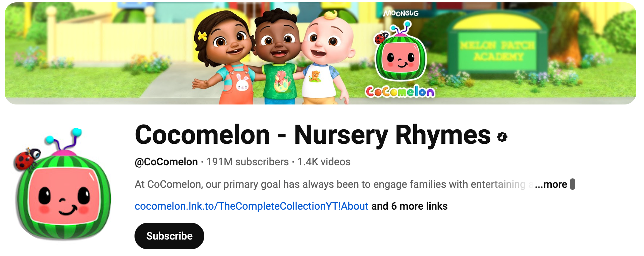The image size is (644, 256).
Task: Subscribe to the Cocomelon channel
Action: click(x=169, y=236)
